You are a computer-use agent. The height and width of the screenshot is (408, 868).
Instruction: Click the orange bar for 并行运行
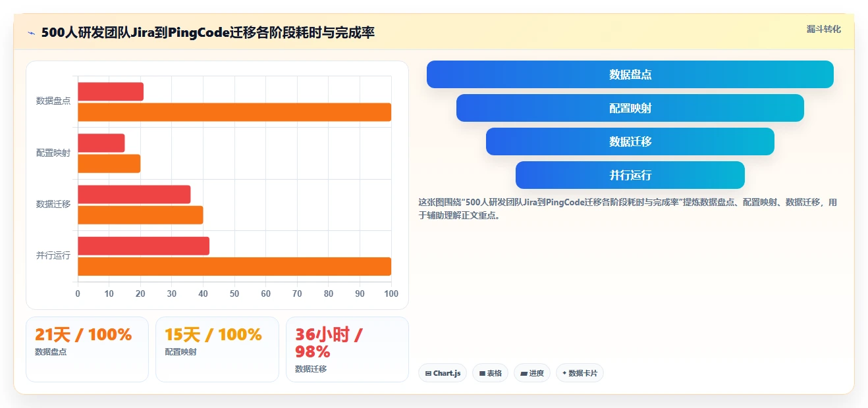[x=234, y=266]
